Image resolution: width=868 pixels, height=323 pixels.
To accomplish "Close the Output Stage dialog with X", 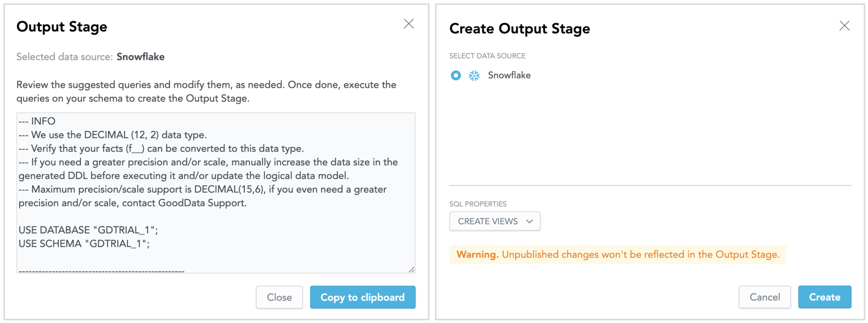I will (408, 24).
